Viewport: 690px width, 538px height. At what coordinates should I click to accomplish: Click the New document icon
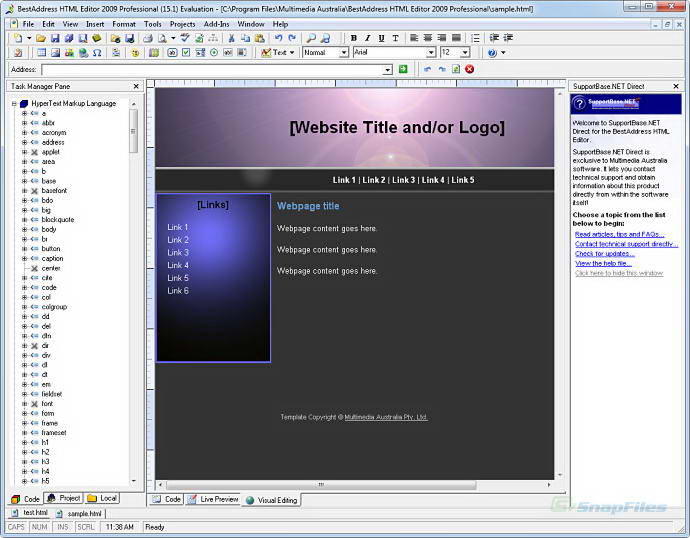[x=18, y=38]
